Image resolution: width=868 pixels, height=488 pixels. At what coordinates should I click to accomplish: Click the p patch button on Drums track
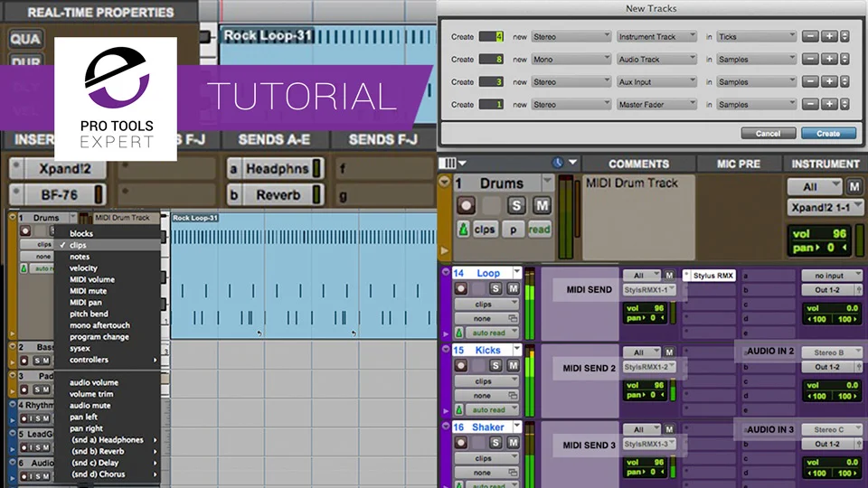pyautogui.click(x=514, y=230)
